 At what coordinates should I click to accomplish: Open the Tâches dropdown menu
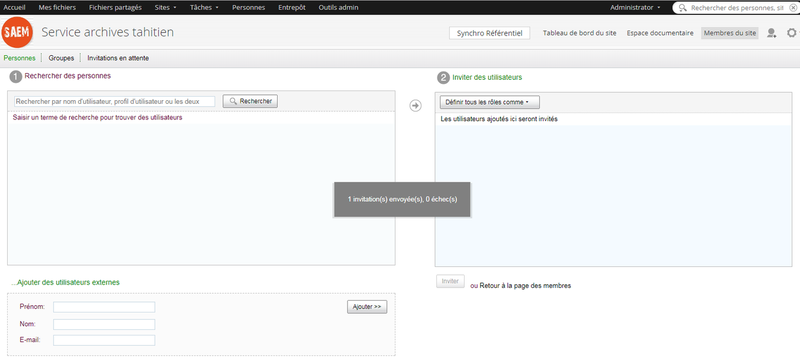(x=204, y=8)
